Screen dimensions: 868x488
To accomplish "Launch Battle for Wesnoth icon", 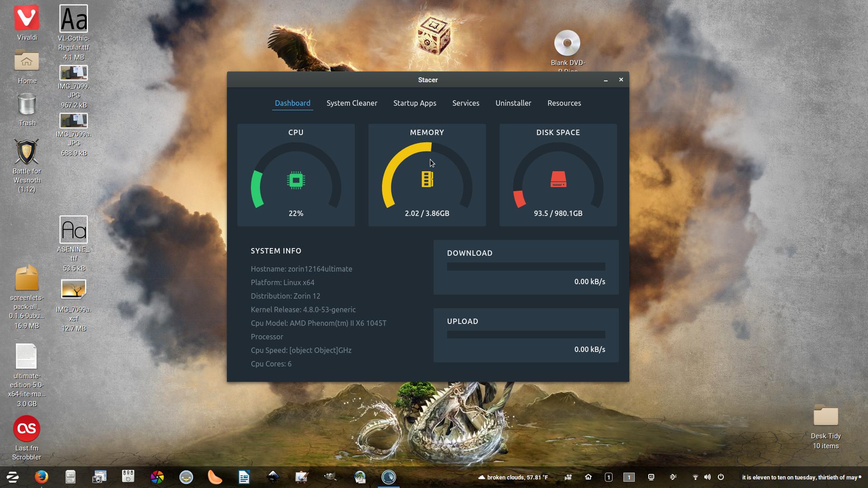I will [27, 152].
